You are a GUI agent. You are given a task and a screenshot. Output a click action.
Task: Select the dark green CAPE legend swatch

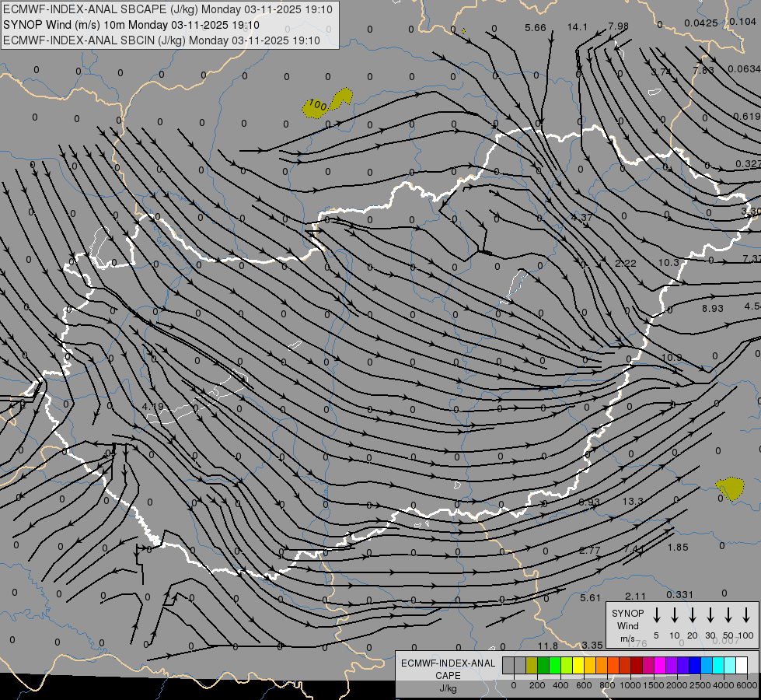point(543,666)
